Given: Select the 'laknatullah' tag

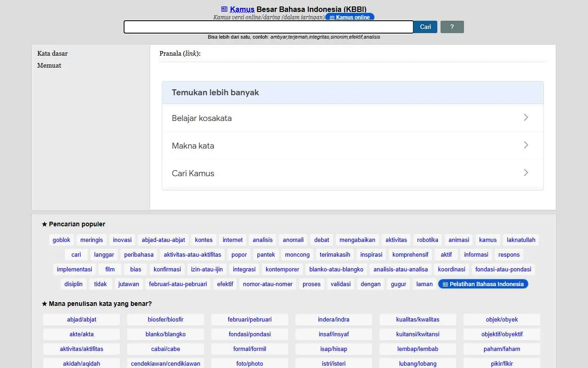Looking at the screenshot, I should pos(521,240).
